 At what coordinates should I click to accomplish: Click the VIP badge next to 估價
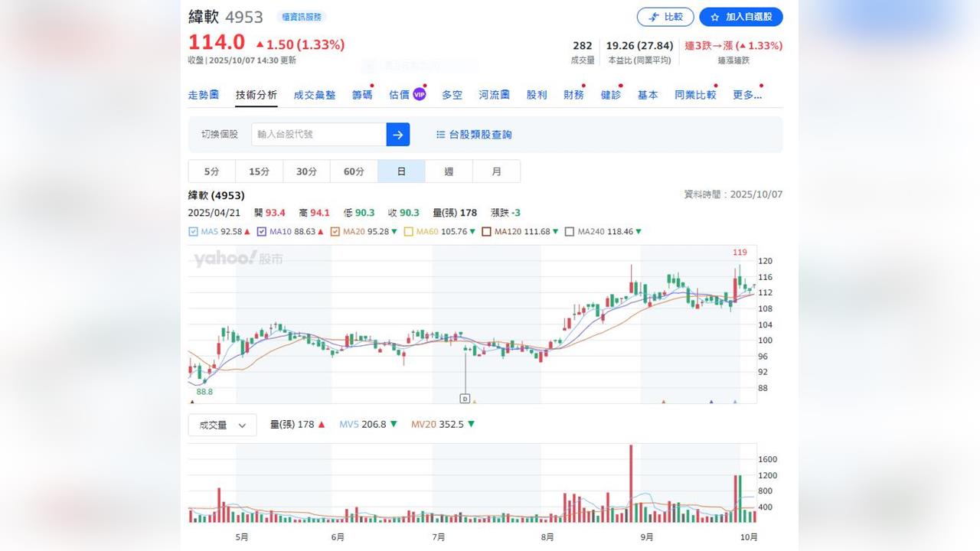pyautogui.click(x=419, y=95)
